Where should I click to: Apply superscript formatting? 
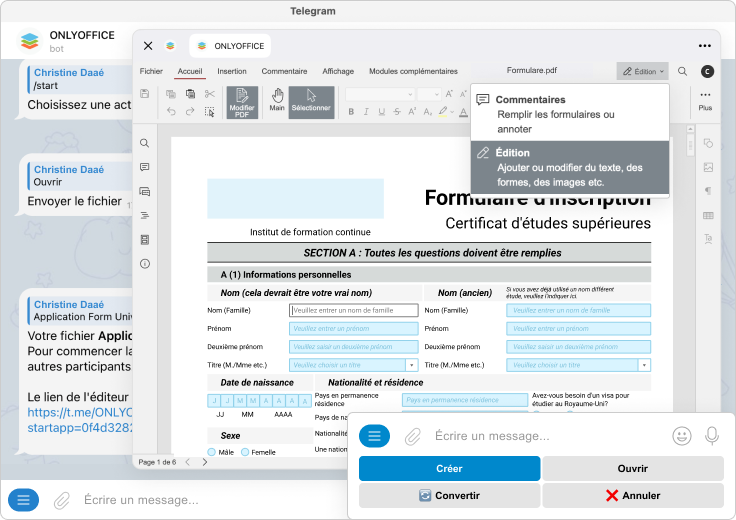(412, 112)
